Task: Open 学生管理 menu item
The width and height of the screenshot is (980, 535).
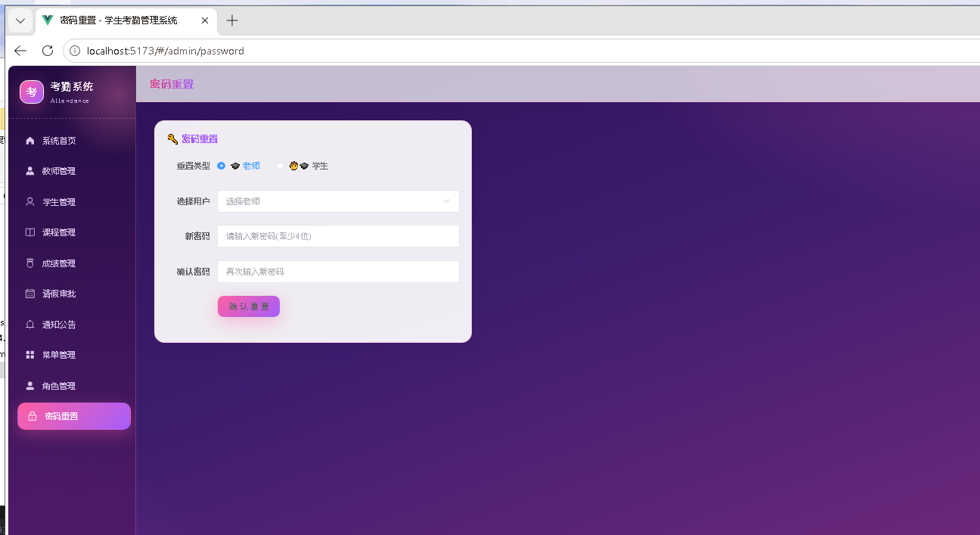Action: (73, 202)
